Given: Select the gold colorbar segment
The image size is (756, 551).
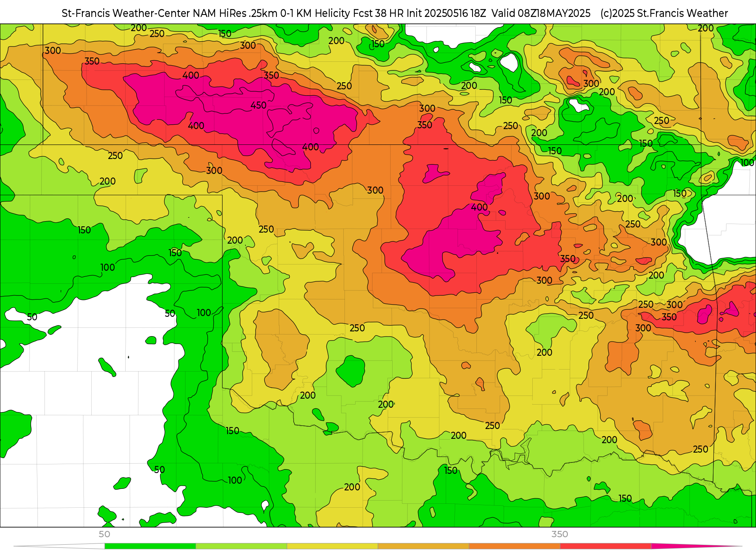Looking at the screenshot, I should click(423, 546).
